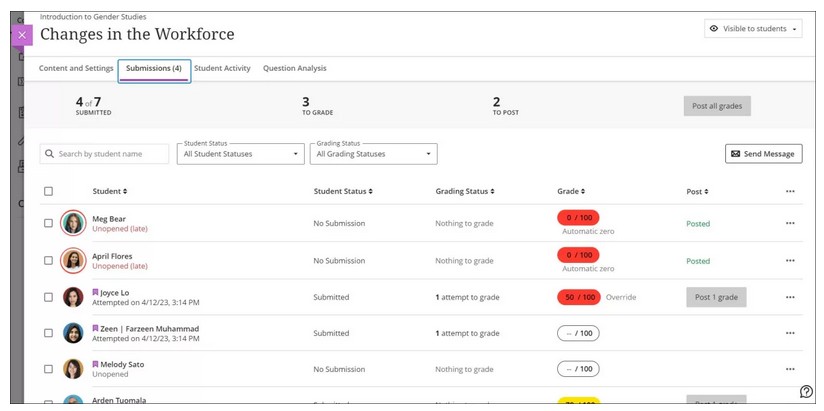This screenshot has height=411, width=824.
Task: Switch to the Student Activity tab
Action: [x=222, y=68]
